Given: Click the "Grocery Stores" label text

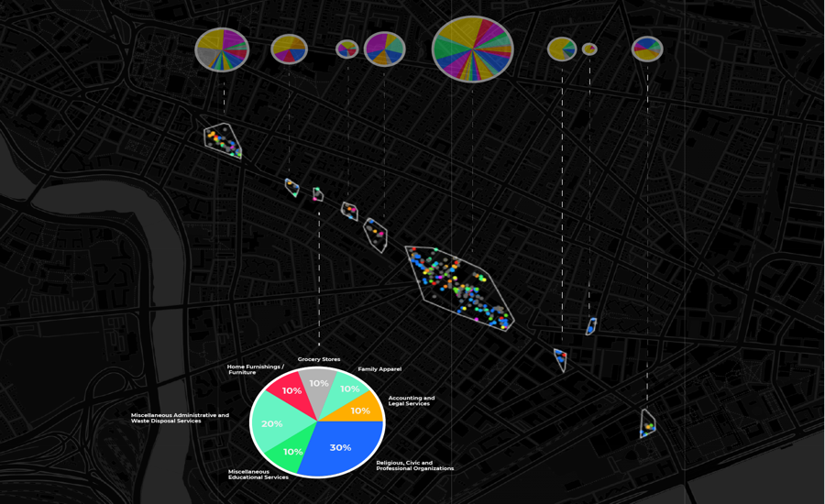Looking at the screenshot, I should (x=318, y=359).
